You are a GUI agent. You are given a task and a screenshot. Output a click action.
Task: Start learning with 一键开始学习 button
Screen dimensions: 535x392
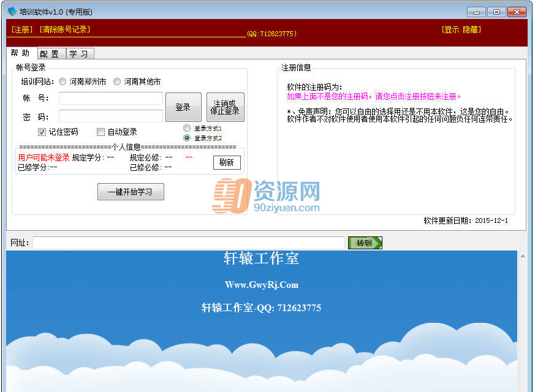pos(131,192)
